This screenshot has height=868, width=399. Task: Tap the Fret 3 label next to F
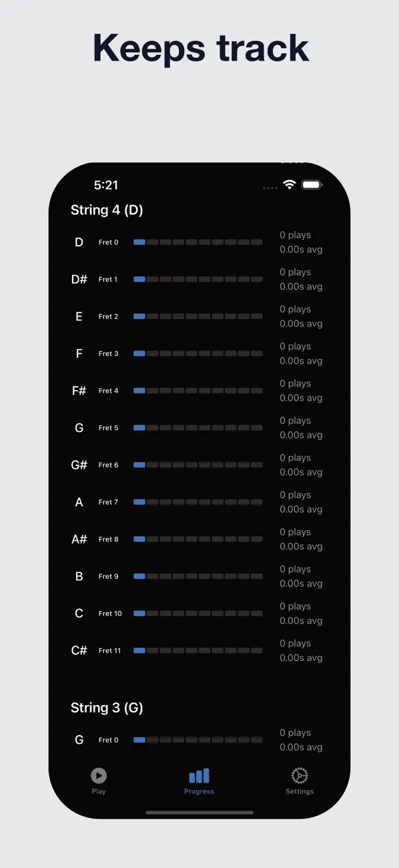pyautogui.click(x=108, y=353)
